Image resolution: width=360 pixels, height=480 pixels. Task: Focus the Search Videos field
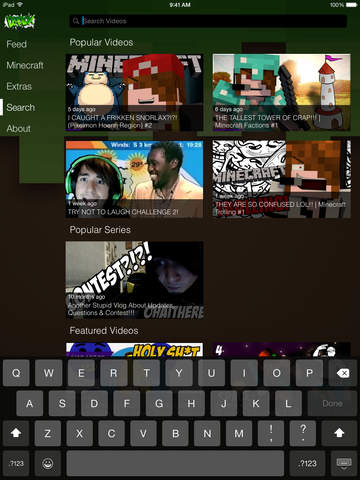(208, 21)
